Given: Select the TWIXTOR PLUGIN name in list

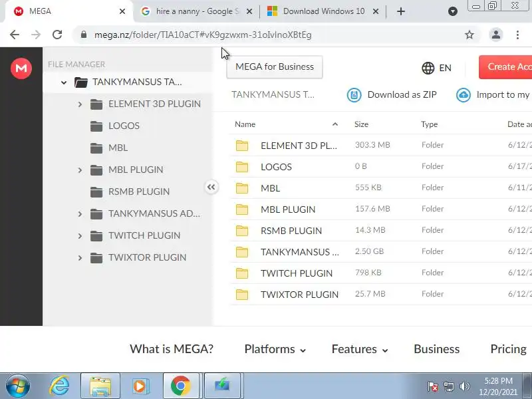Looking at the screenshot, I should pos(299,295).
